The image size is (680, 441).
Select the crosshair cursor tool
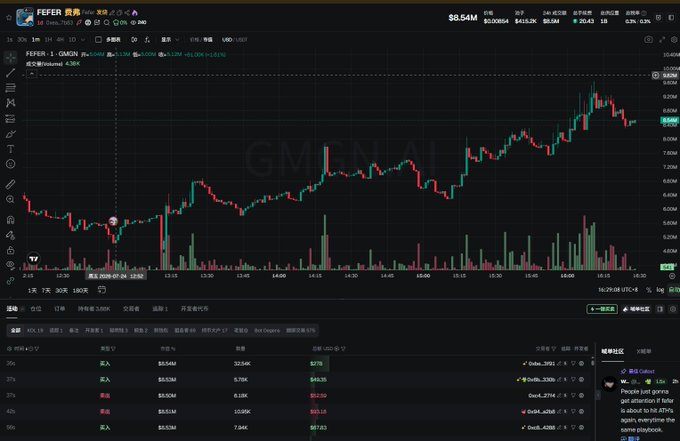[10, 57]
